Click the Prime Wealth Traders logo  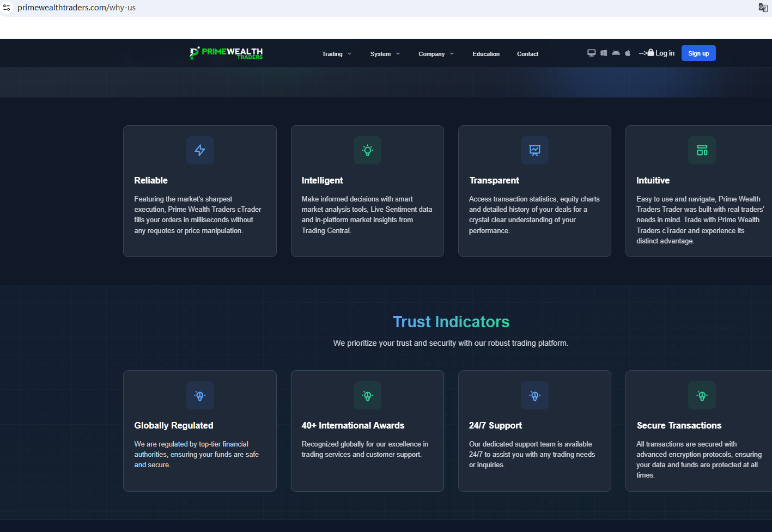226,53
